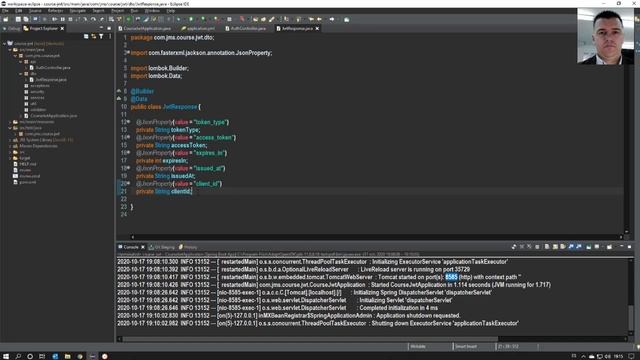
Task: Click the Remove Launch icon in Console toolbar
Action: point(522,247)
